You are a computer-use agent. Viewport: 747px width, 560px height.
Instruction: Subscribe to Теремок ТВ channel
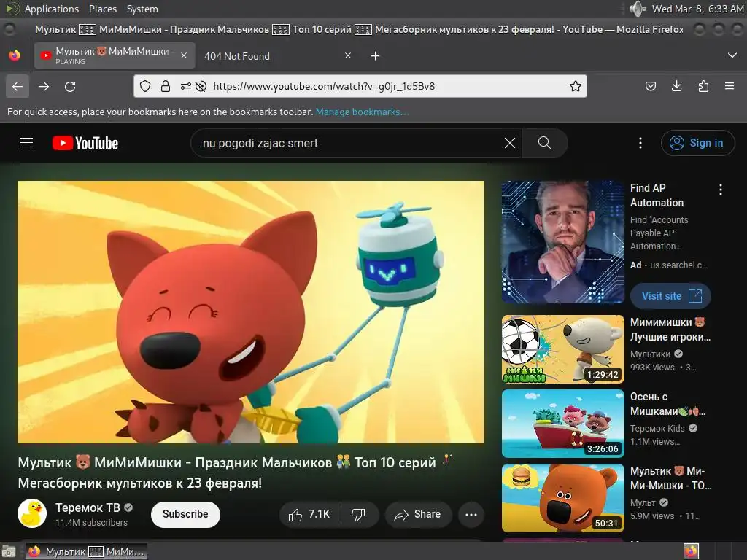click(185, 514)
